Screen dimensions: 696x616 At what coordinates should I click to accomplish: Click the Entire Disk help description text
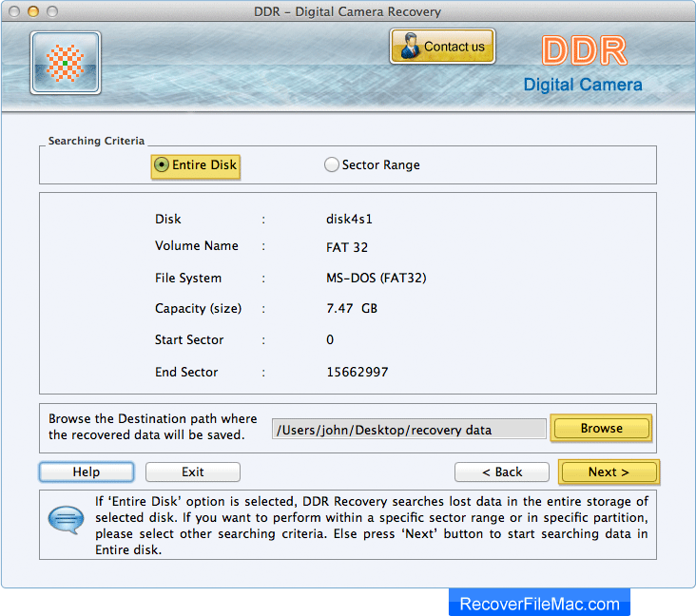tap(372, 526)
